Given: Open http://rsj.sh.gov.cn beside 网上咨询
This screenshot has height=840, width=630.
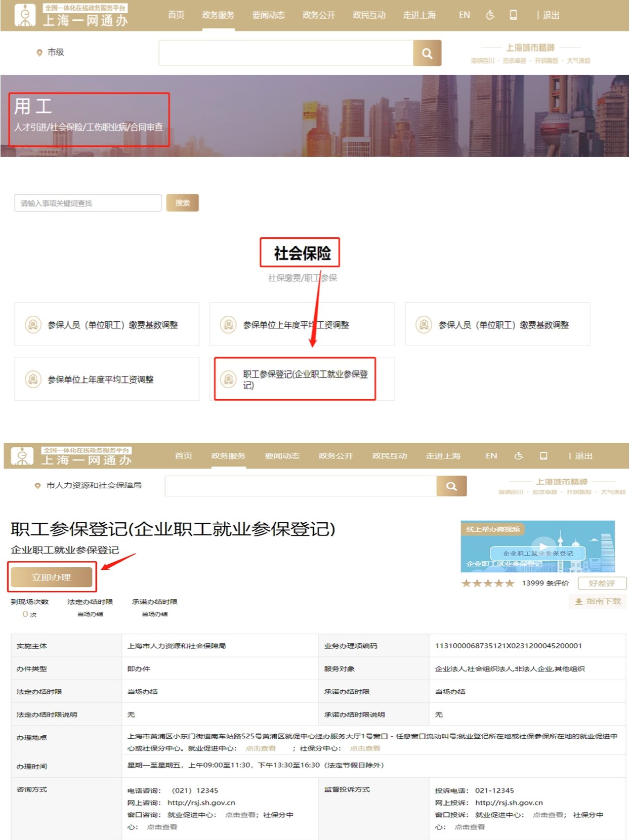Looking at the screenshot, I should (201, 803).
